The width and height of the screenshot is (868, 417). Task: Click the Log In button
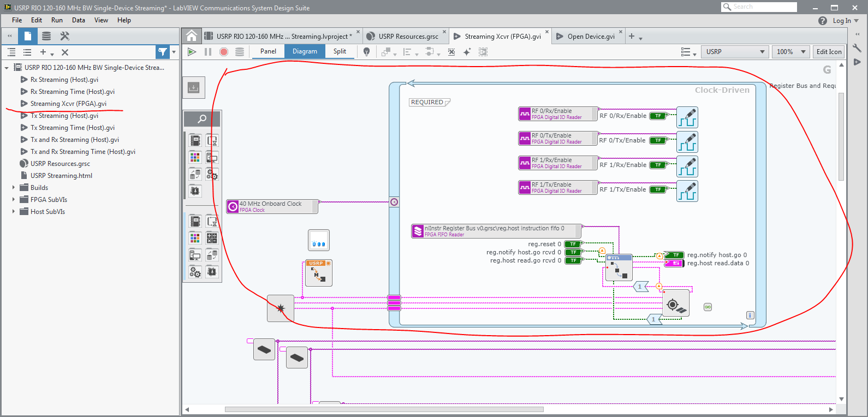[846, 21]
